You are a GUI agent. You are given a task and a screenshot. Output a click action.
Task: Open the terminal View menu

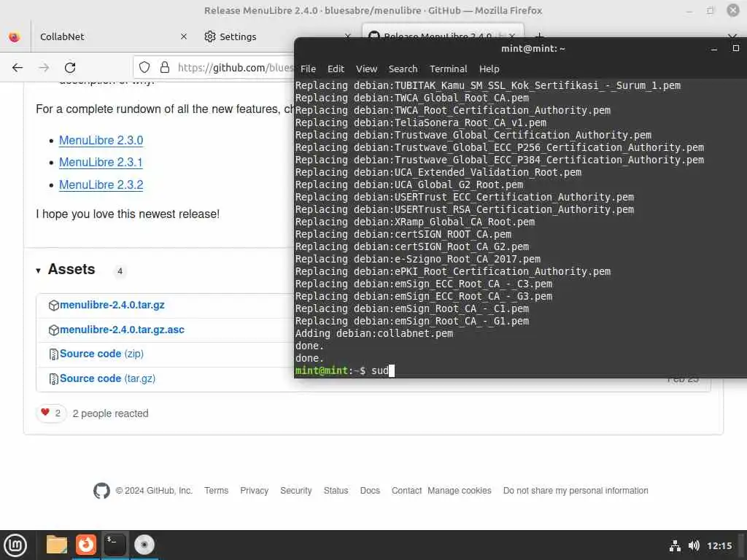coord(366,69)
